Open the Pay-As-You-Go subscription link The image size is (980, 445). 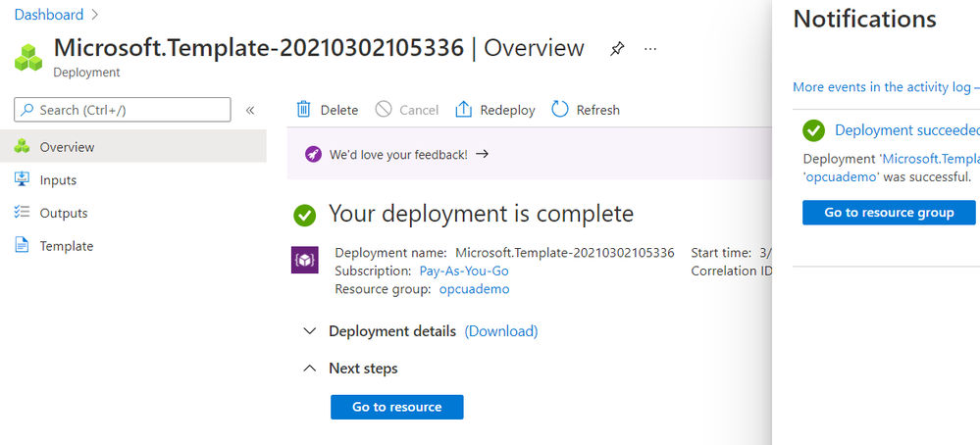(464, 271)
